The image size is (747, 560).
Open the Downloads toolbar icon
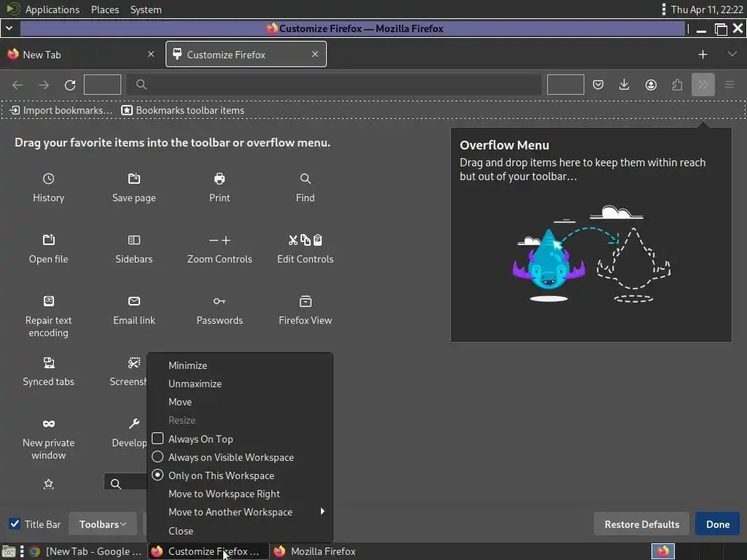624,85
